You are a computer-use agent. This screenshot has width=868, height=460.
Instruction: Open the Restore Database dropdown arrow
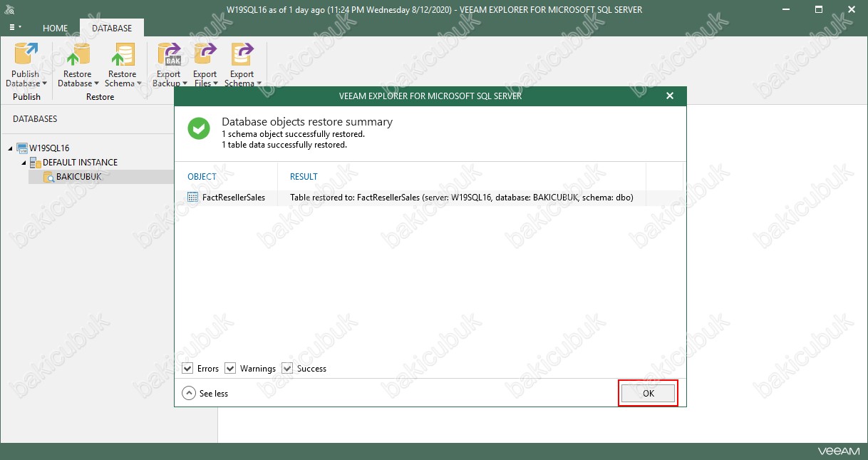coord(96,83)
